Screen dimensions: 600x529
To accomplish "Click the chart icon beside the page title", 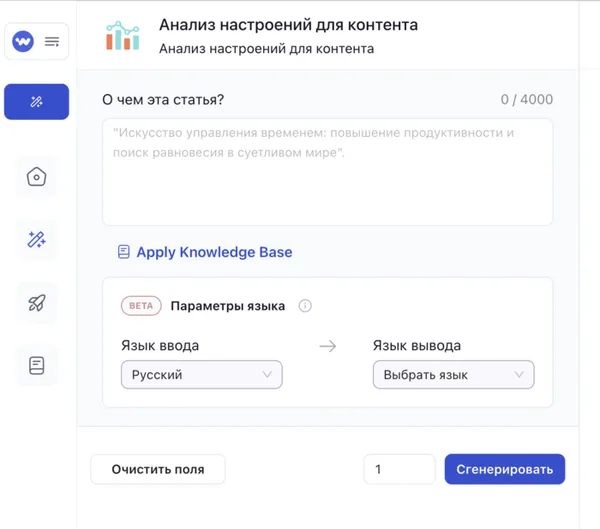I will pos(124,35).
